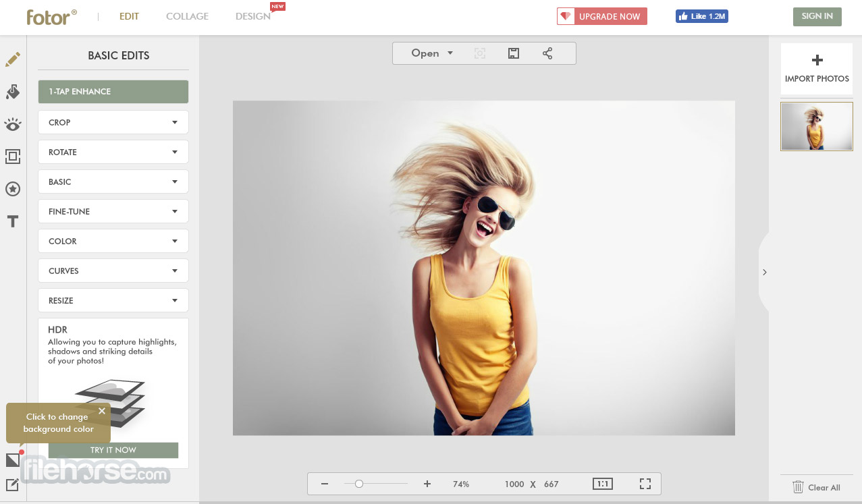The width and height of the screenshot is (862, 504).
Task: Select the Basic Edits pencil icon
Action: click(x=13, y=59)
